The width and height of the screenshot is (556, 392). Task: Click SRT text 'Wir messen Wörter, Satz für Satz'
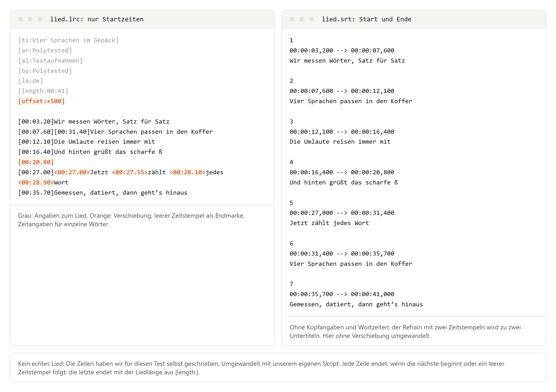tap(347, 61)
